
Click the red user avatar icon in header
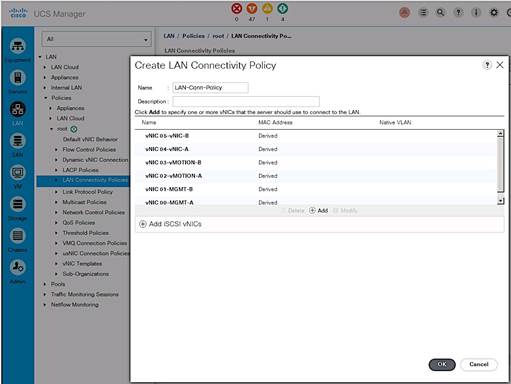point(405,13)
